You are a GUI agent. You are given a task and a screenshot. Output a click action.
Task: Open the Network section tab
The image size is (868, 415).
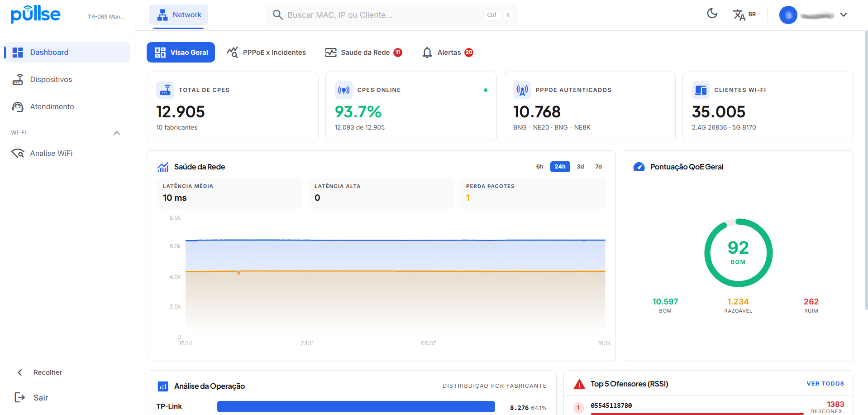[x=179, y=14]
